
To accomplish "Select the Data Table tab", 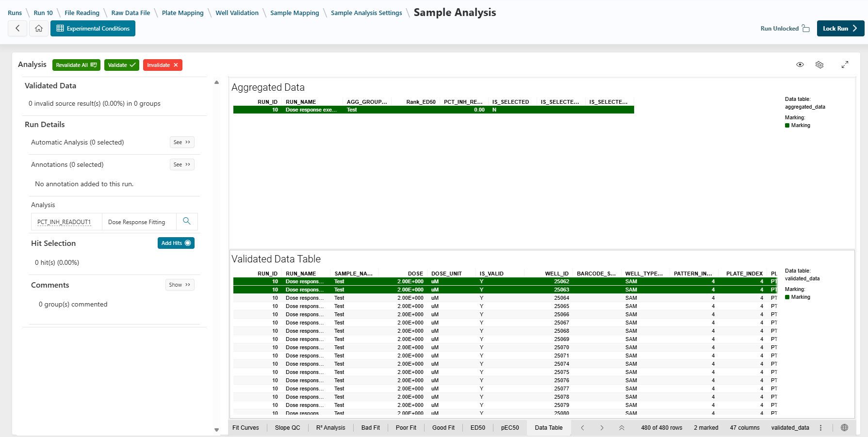I will click(549, 428).
